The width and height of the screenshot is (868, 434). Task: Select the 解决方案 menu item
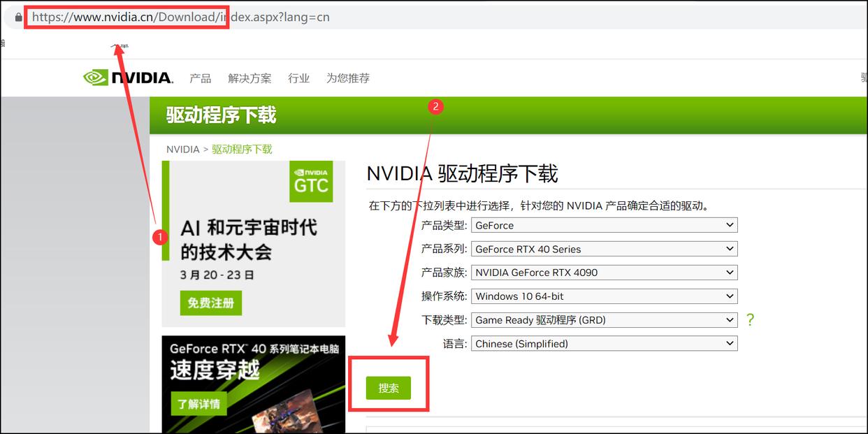coord(249,78)
